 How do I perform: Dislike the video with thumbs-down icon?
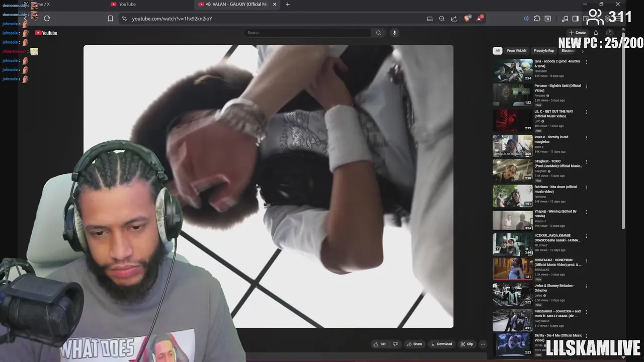[395, 344]
